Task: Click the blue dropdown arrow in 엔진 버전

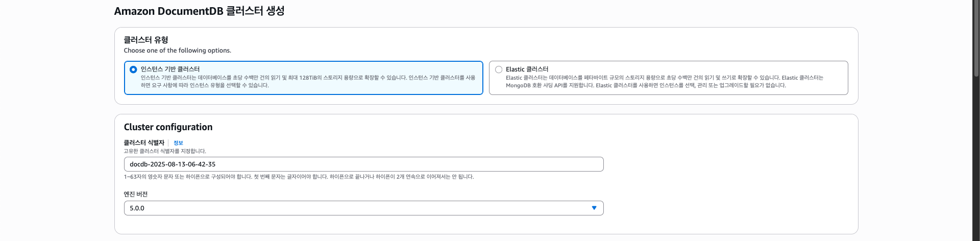Action: click(594, 208)
